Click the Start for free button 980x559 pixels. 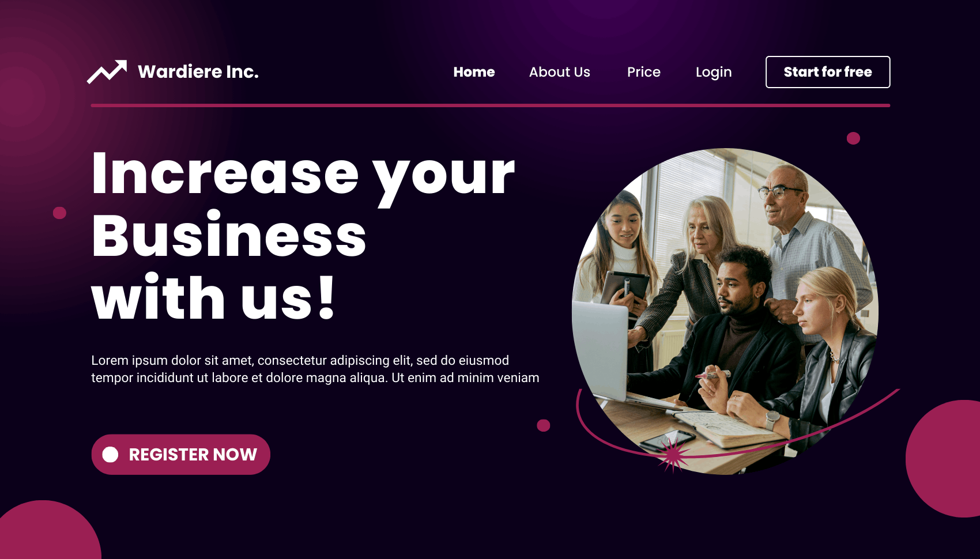(x=827, y=72)
